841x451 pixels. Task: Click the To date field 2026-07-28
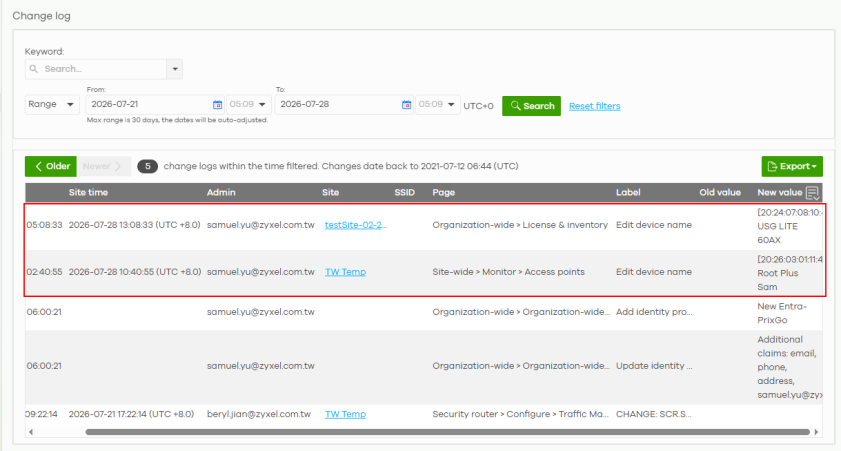tap(344, 104)
